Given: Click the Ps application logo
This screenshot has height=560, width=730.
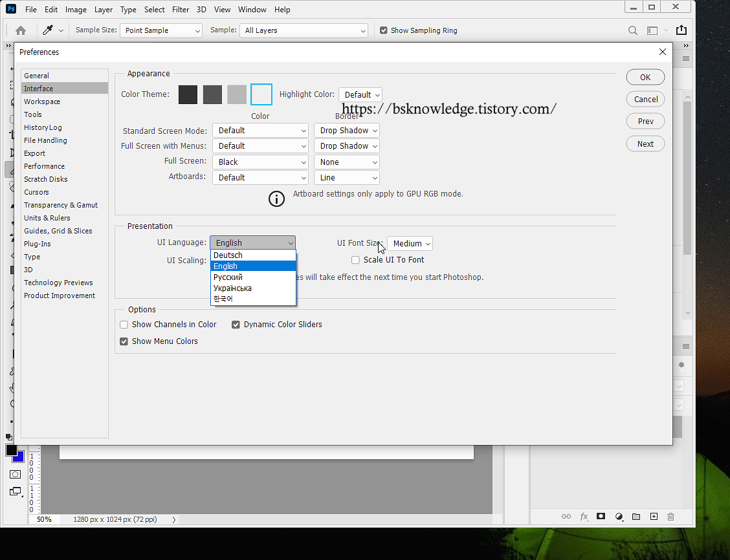Looking at the screenshot, I should click(x=11, y=9).
